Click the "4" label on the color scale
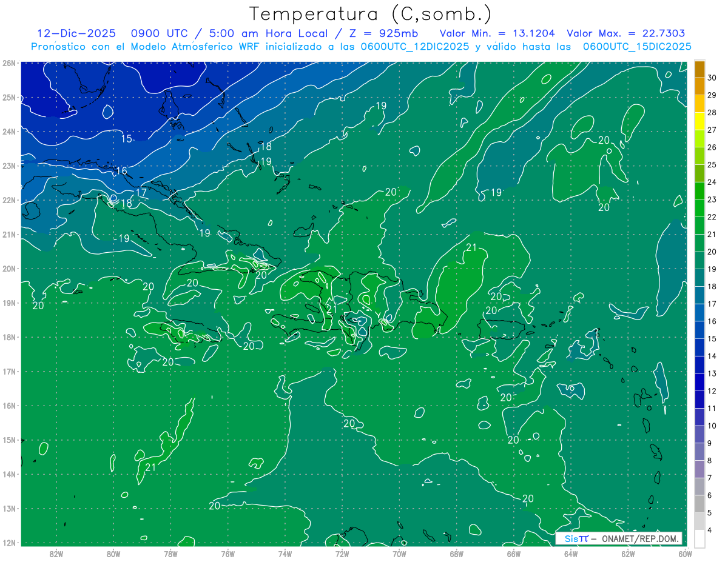The width and height of the screenshot is (728, 562). 710,530
